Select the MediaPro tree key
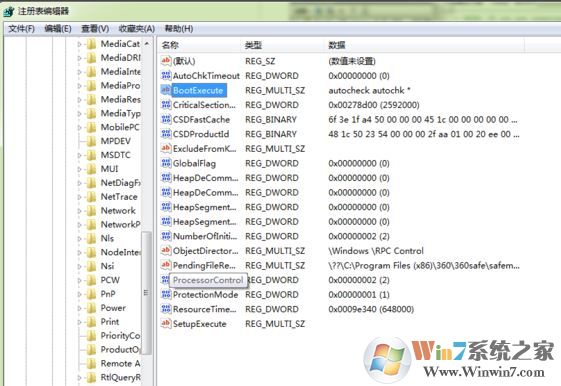 point(120,86)
